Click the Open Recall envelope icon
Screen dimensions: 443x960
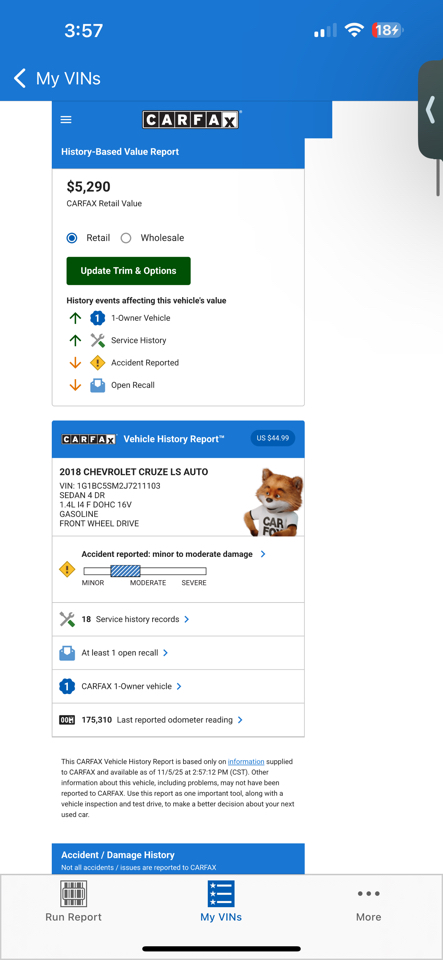[x=97, y=385]
